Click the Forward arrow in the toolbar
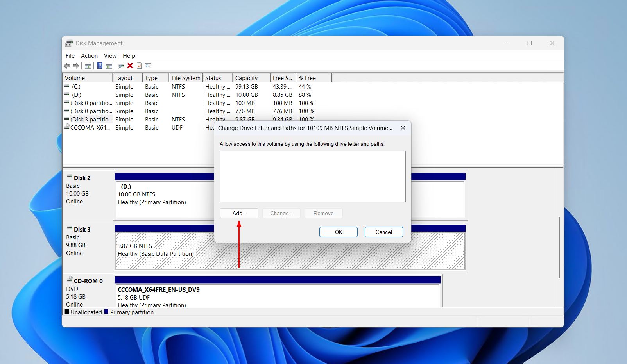This screenshot has width=627, height=364. click(x=76, y=66)
